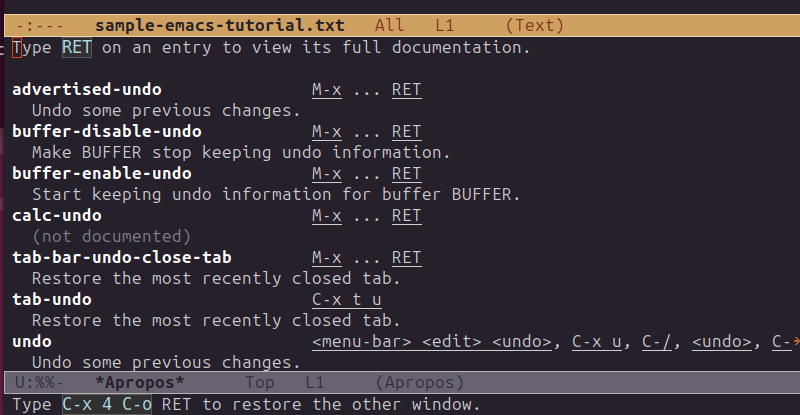Viewport: 800px width, 415px height.
Task: Click the highlighted RET key in the header line
Action: click(77, 47)
